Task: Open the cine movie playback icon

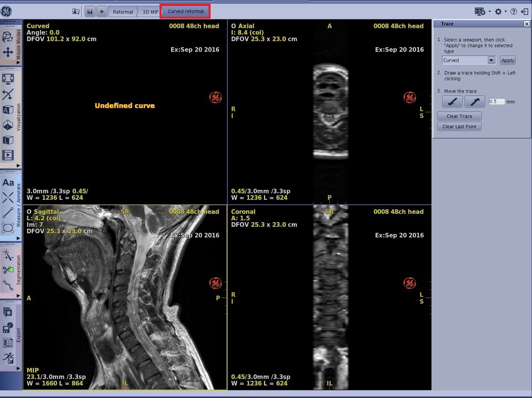Action: tap(8, 155)
